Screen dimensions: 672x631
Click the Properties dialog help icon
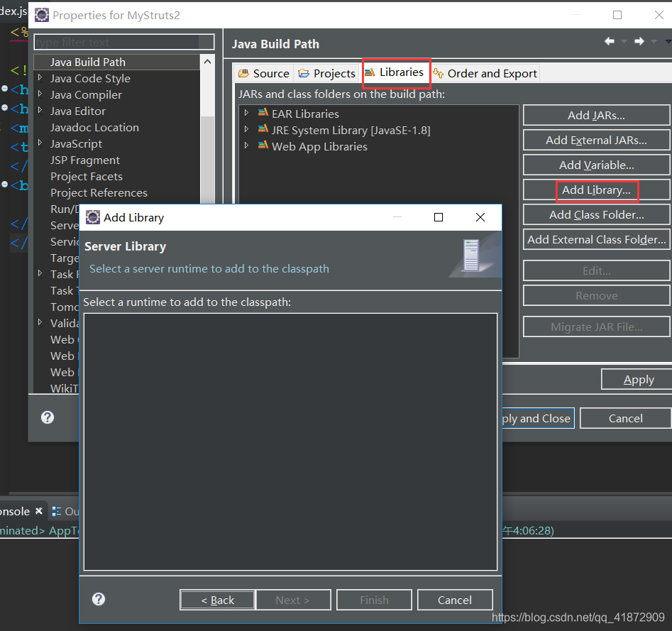click(x=48, y=417)
